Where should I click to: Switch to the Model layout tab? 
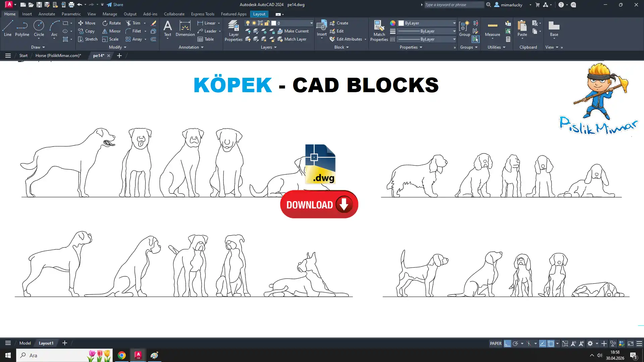tap(25, 343)
